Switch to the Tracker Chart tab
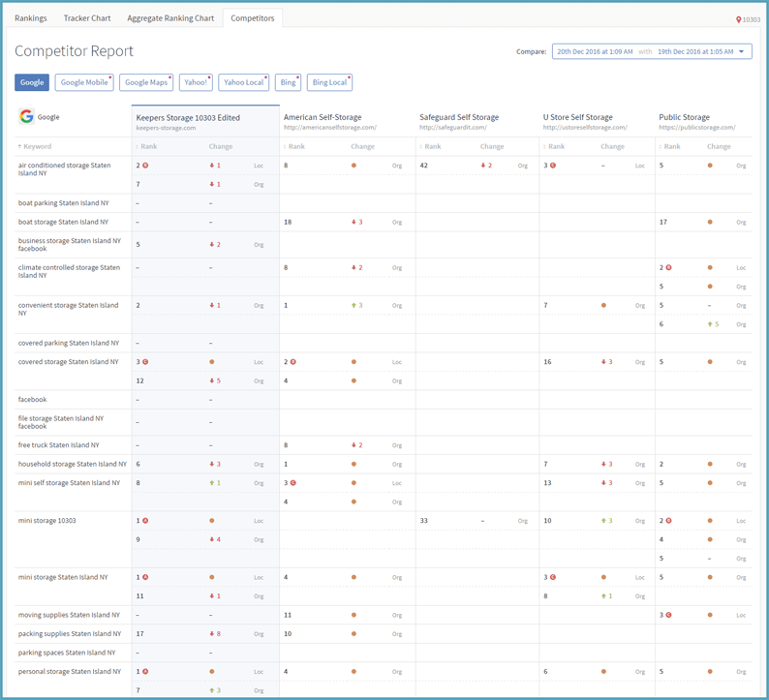769x700 pixels. click(87, 18)
